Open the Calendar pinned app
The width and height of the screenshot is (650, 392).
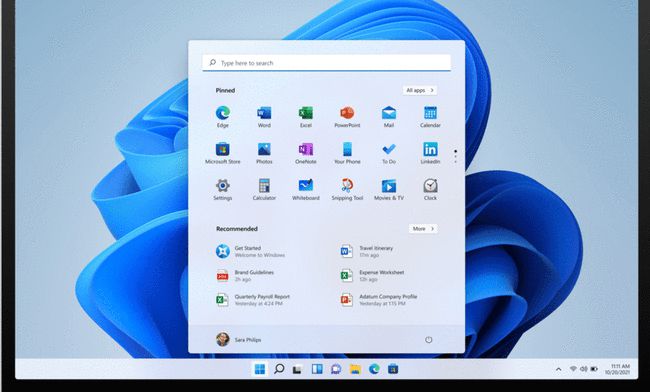(430, 116)
